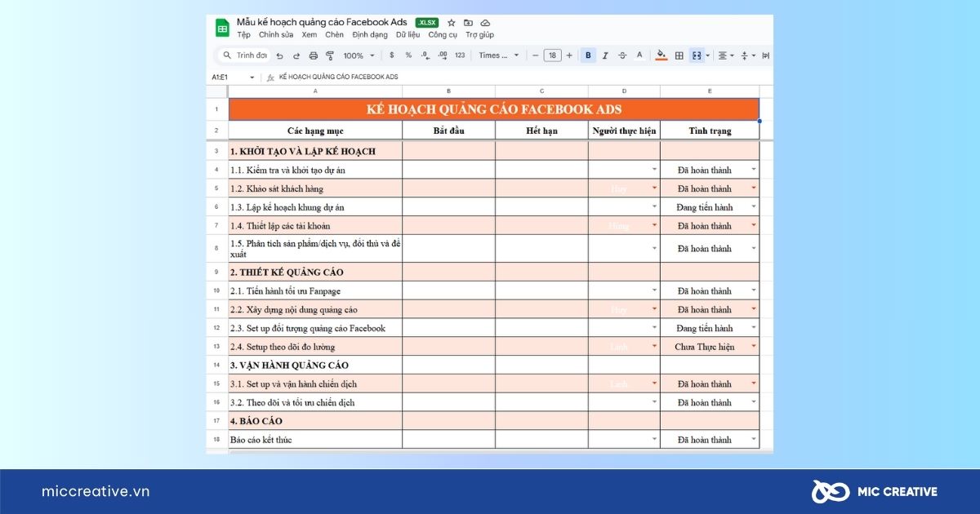Select cell 4. BÁO CÁO
The height and width of the screenshot is (514, 980).
[315, 421]
